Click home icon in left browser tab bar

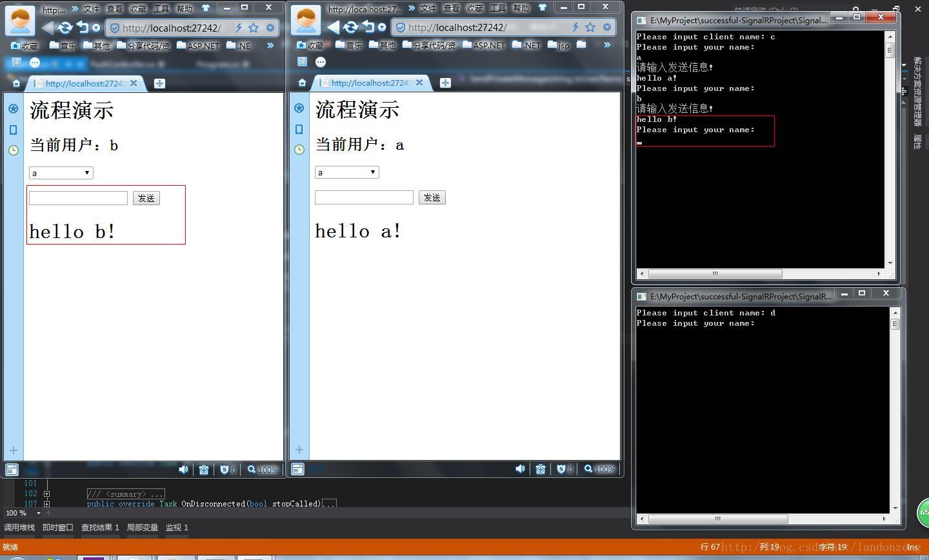(x=16, y=83)
